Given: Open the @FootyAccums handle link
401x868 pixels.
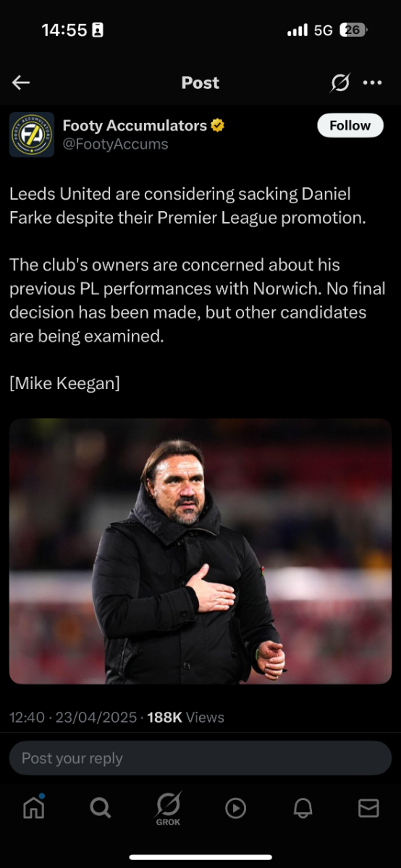Looking at the screenshot, I should (116, 144).
